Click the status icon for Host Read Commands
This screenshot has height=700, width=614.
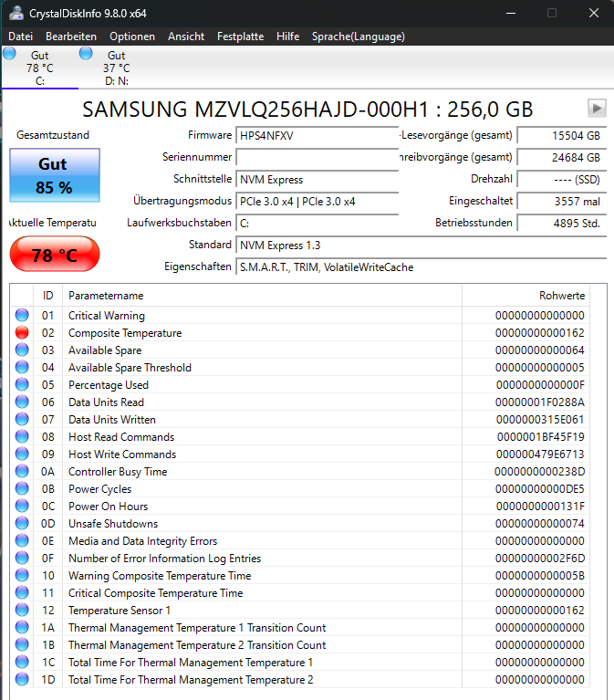(22, 436)
